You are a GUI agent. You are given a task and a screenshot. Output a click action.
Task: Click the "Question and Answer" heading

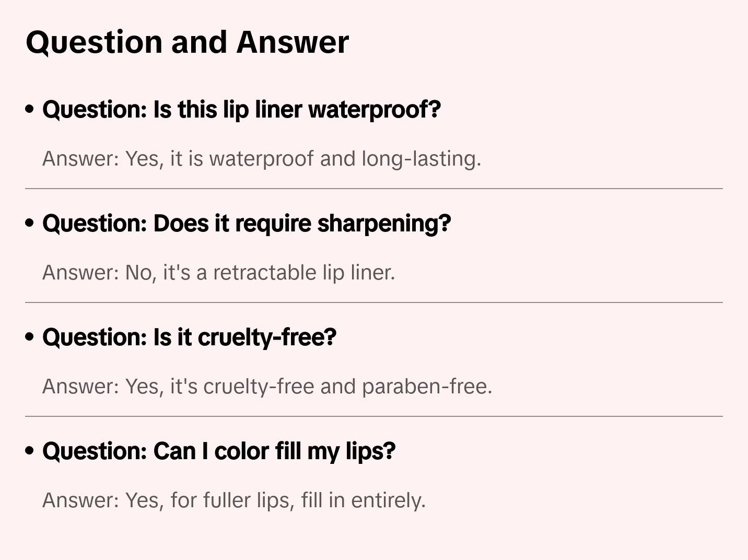[x=187, y=42]
